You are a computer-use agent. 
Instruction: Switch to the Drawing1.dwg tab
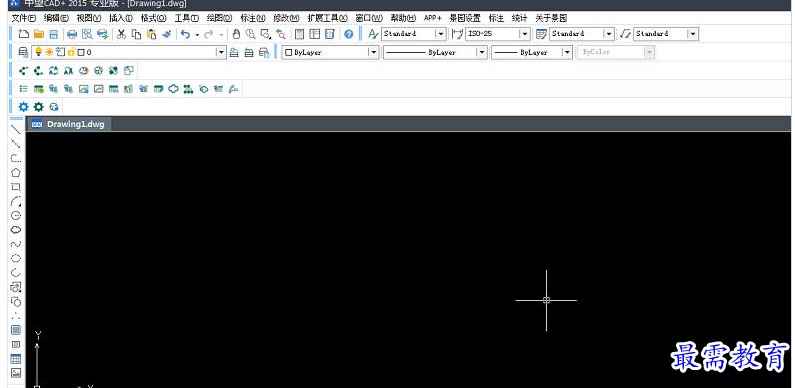coord(69,124)
